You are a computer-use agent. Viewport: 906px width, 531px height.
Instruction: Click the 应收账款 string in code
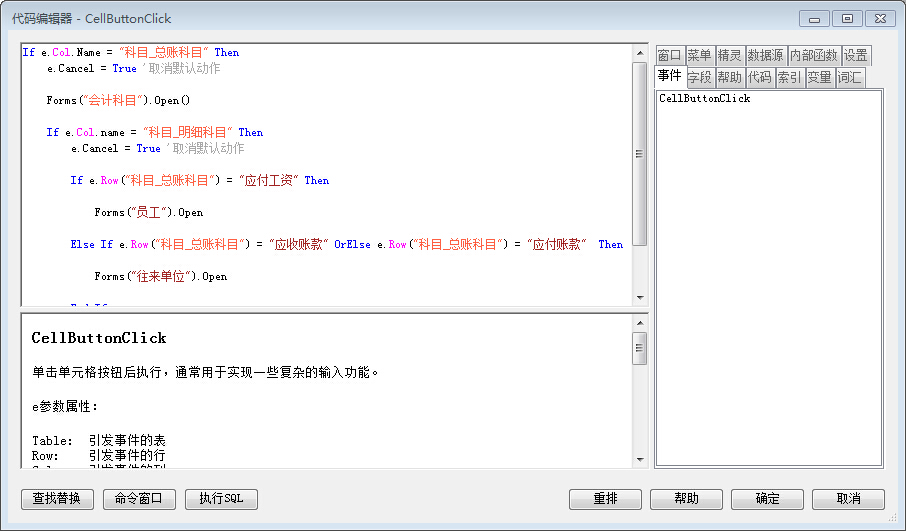coord(299,244)
